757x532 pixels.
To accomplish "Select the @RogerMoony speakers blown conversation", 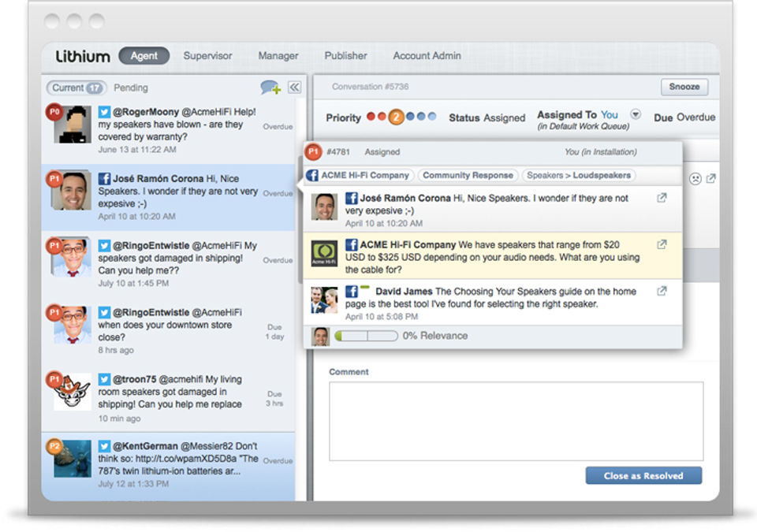I will [x=169, y=130].
